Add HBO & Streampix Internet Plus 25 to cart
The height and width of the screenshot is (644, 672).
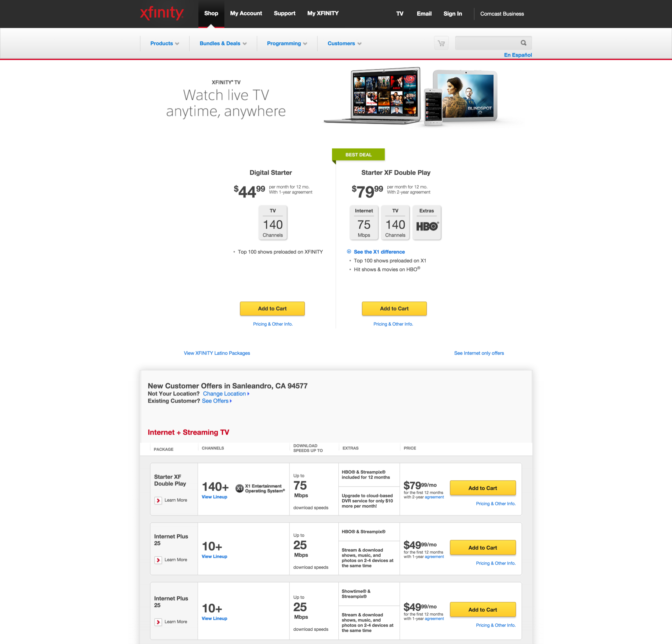pyautogui.click(x=482, y=548)
